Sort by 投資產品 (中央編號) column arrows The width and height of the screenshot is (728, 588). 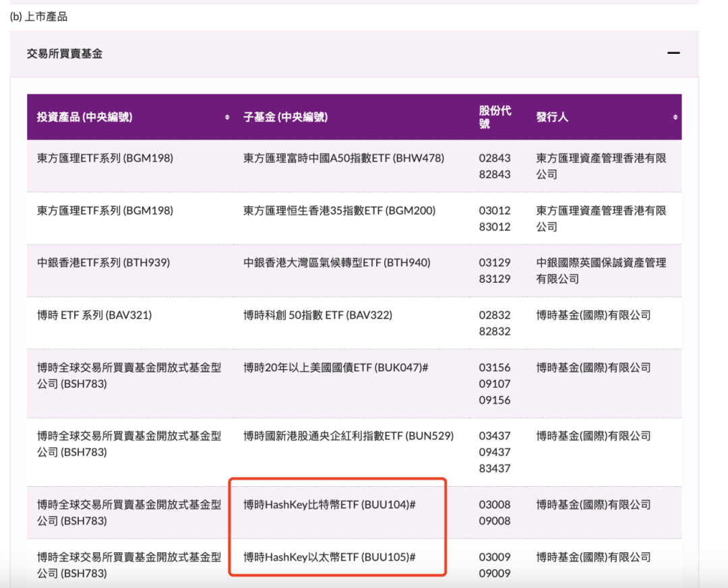click(x=227, y=117)
